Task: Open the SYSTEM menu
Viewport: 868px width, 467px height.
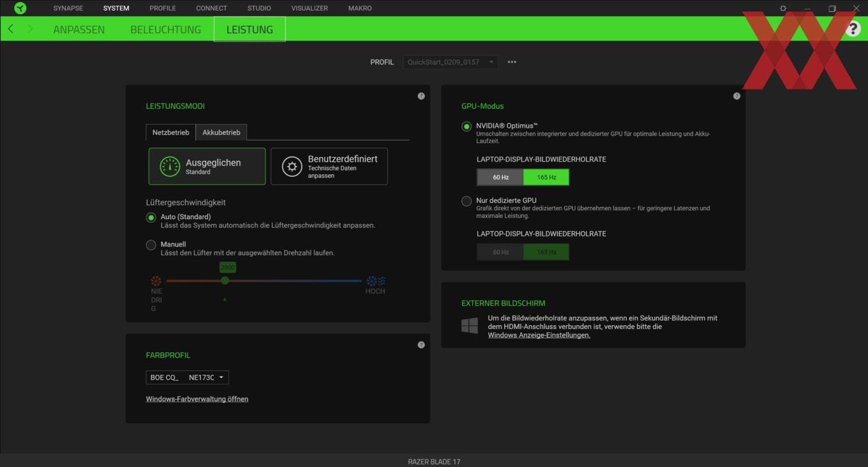Action: pyautogui.click(x=116, y=8)
